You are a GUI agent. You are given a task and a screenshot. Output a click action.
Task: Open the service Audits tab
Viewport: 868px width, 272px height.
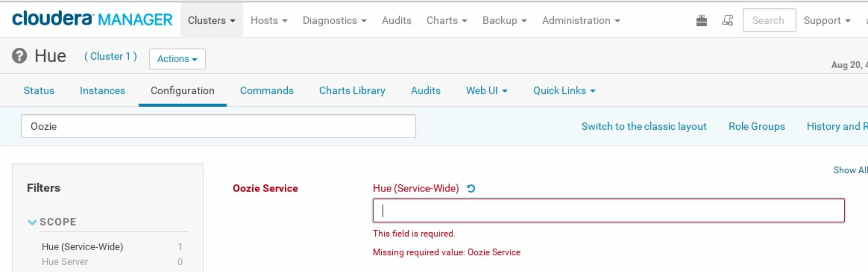(426, 91)
